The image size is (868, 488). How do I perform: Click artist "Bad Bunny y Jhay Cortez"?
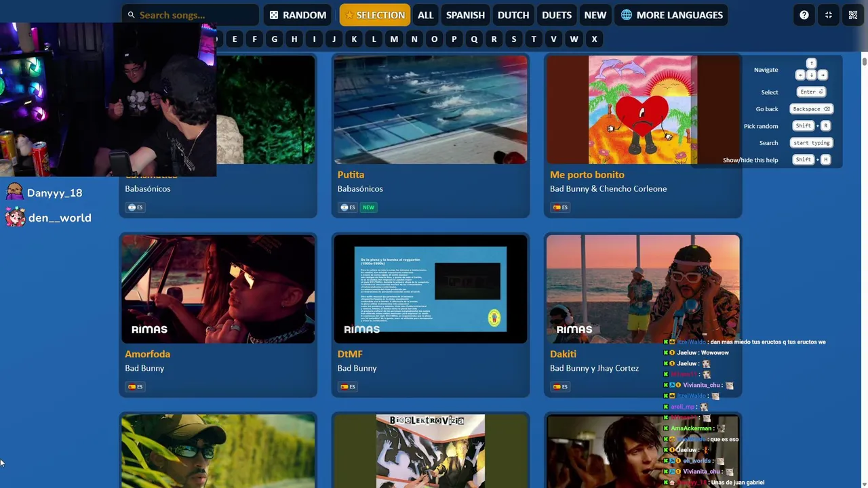pyautogui.click(x=594, y=369)
